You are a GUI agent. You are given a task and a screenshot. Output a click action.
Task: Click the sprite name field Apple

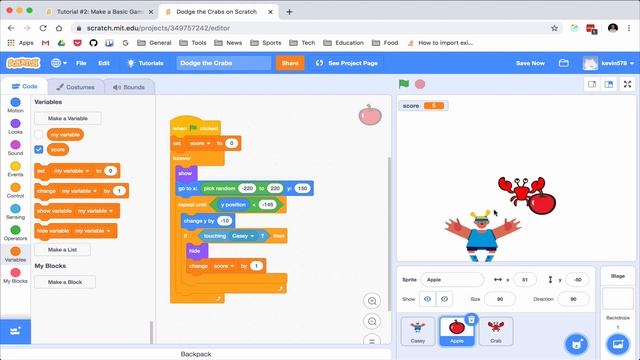(452, 280)
